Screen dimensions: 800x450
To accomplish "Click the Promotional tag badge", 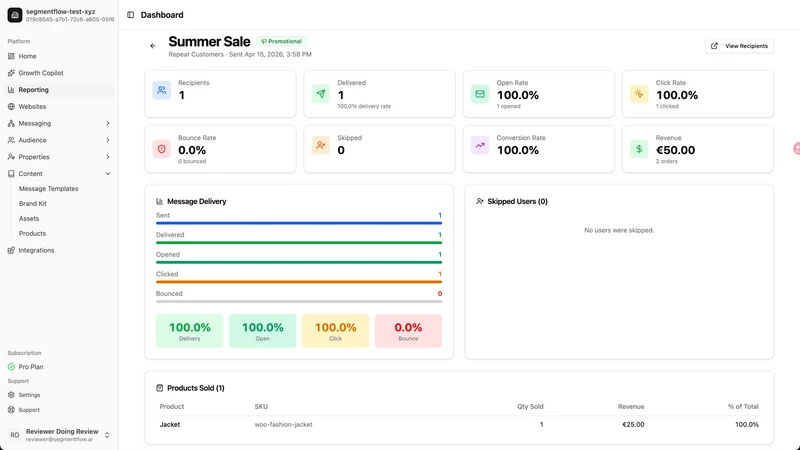I will (x=282, y=41).
